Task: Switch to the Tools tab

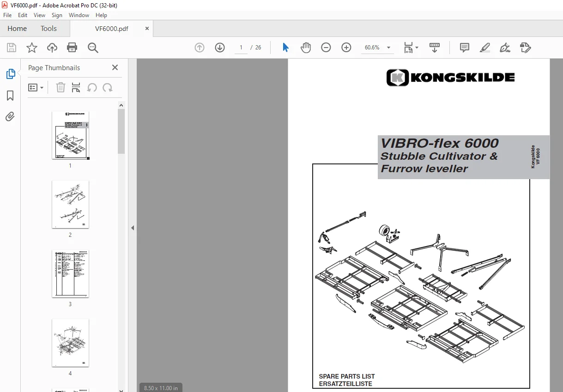Action: click(48, 28)
